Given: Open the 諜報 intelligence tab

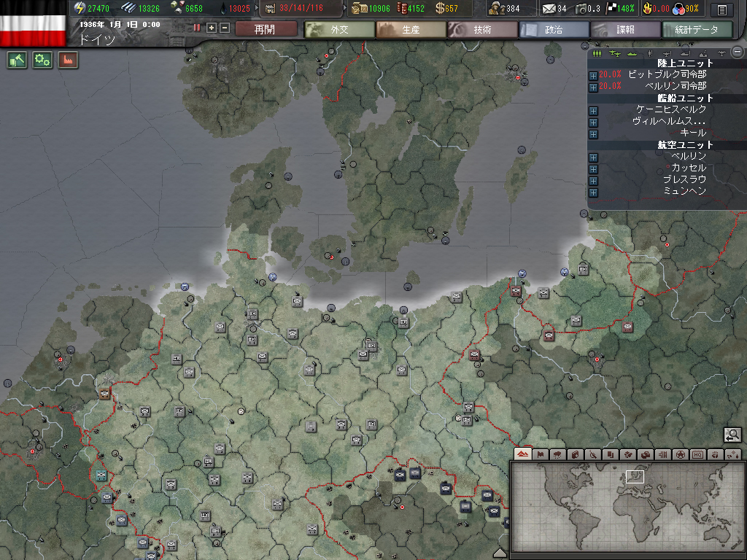Looking at the screenshot, I should [625, 29].
